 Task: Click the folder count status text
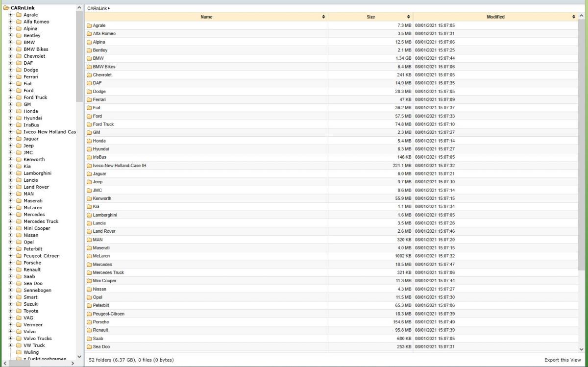coord(131,360)
